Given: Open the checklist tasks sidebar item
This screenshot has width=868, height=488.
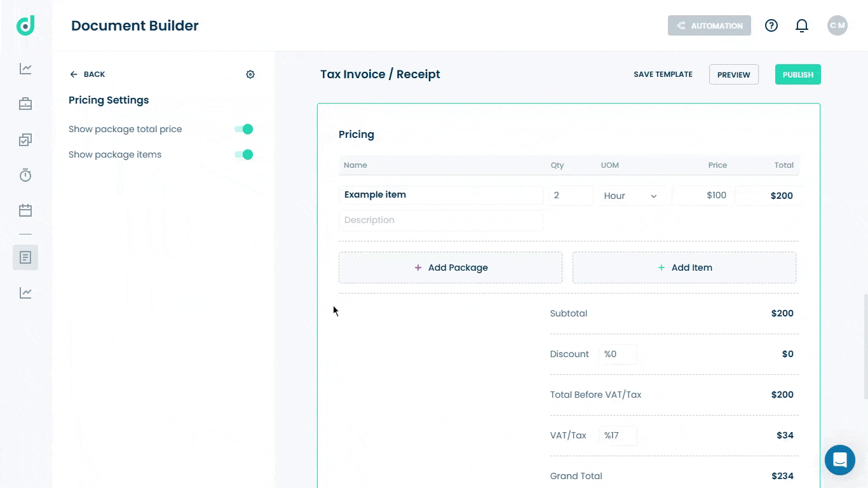Looking at the screenshot, I should 25,139.
